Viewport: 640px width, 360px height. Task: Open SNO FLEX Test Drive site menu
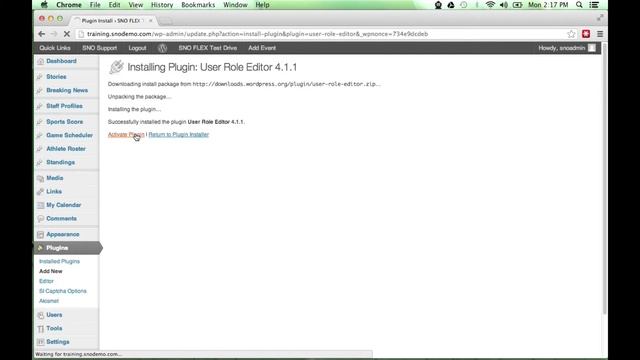click(207, 48)
